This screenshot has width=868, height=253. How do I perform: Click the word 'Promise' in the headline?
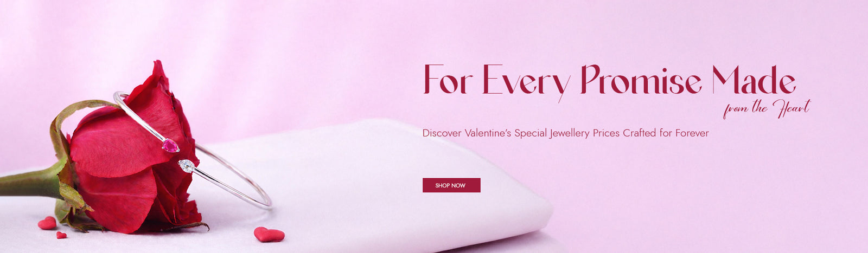[641, 80]
